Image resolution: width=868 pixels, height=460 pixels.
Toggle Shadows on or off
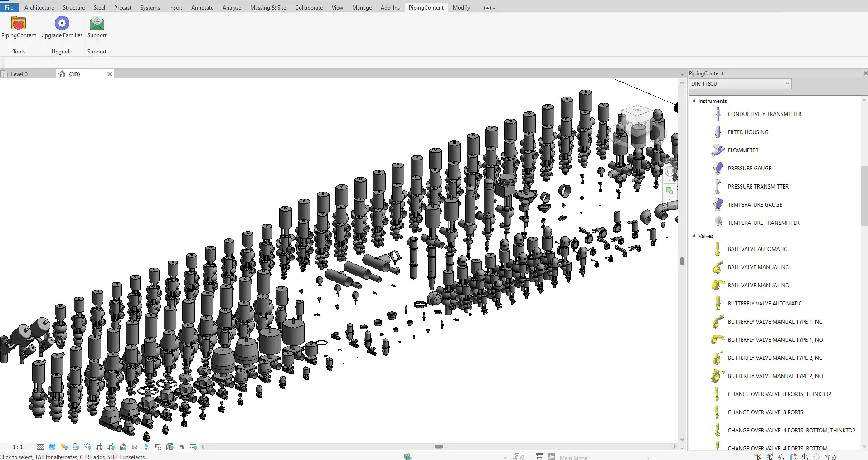pos(76,447)
